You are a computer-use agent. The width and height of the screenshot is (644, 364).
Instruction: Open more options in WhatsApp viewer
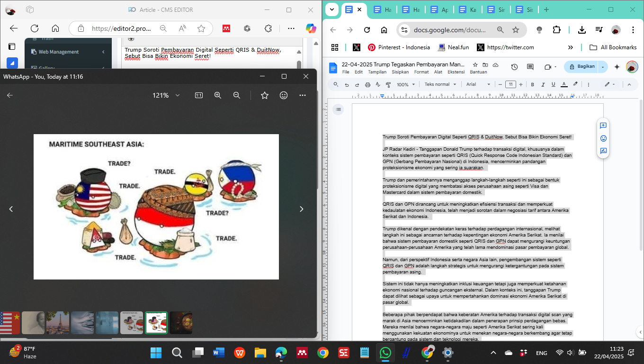pos(303,95)
